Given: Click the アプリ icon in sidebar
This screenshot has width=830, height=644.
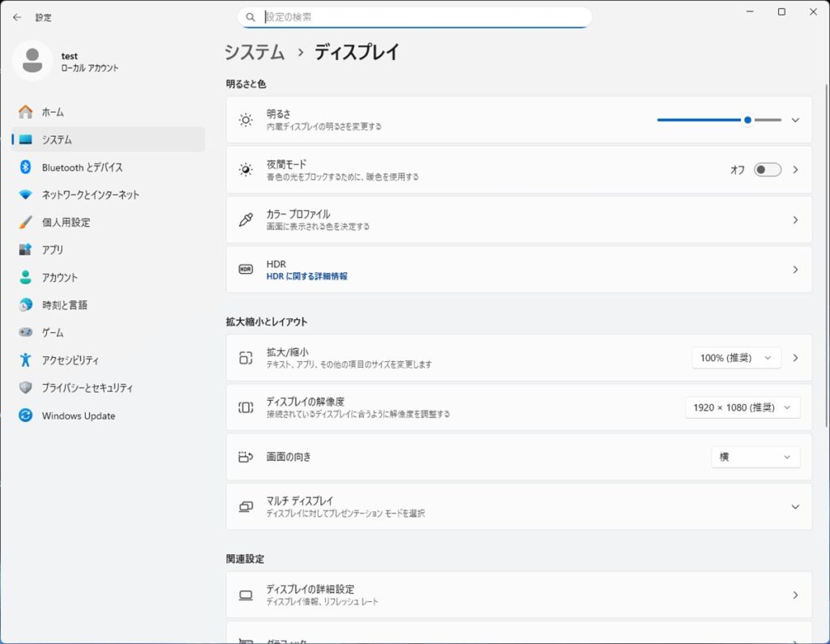Looking at the screenshot, I should [25, 249].
